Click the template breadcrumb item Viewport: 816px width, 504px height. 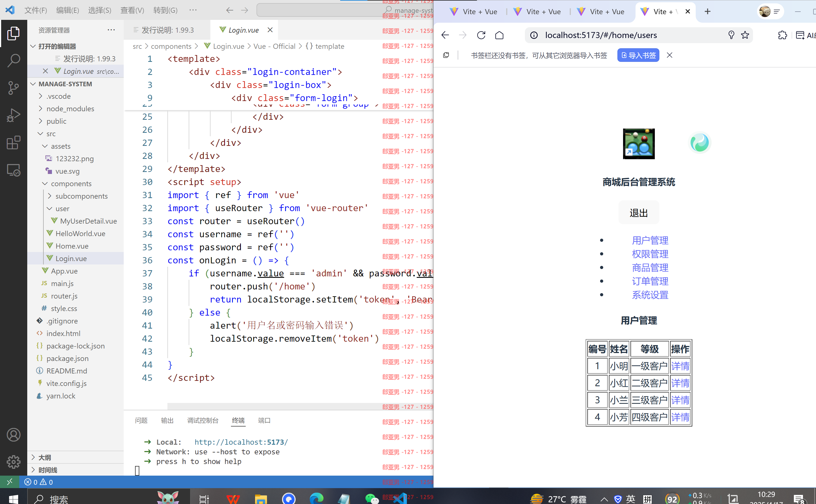325,46
